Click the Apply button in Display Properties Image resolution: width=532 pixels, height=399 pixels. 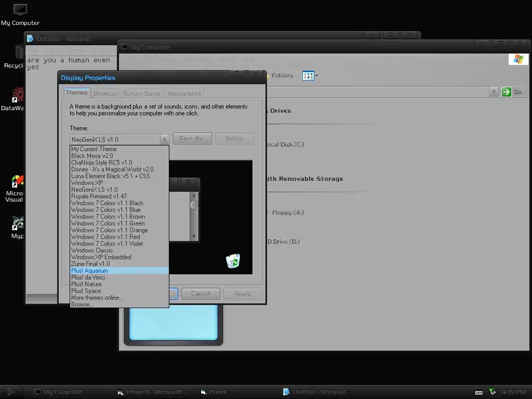tap(243, 294)
